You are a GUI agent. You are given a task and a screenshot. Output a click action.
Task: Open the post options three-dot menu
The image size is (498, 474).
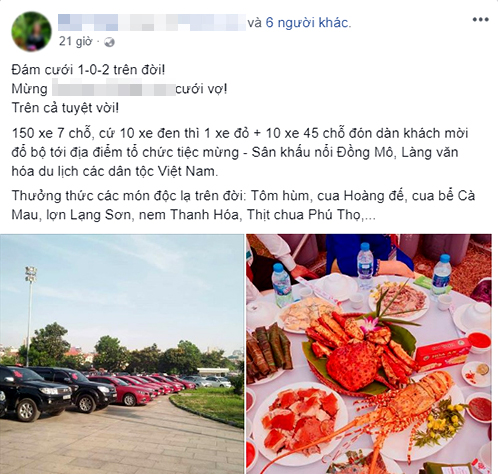(480, 20)
